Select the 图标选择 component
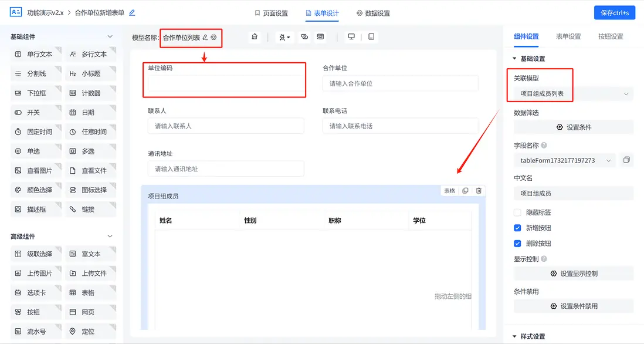This screenshot has width=644, height=344. pyautogui.click(x=90, y=190)
